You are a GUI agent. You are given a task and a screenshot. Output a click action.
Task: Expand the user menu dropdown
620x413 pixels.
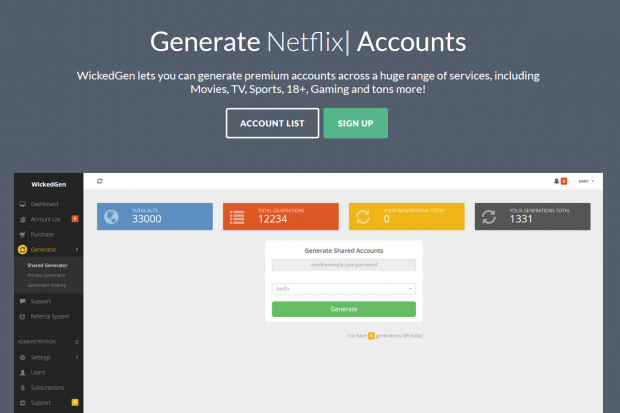click(x=586, y=181)
